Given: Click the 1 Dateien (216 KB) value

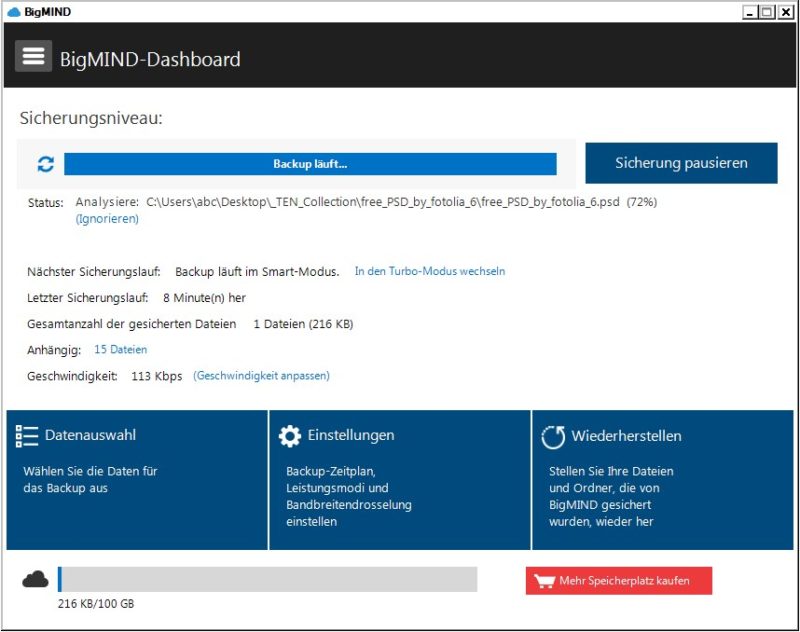Looking at the screenshot, I should pos(303,324).
